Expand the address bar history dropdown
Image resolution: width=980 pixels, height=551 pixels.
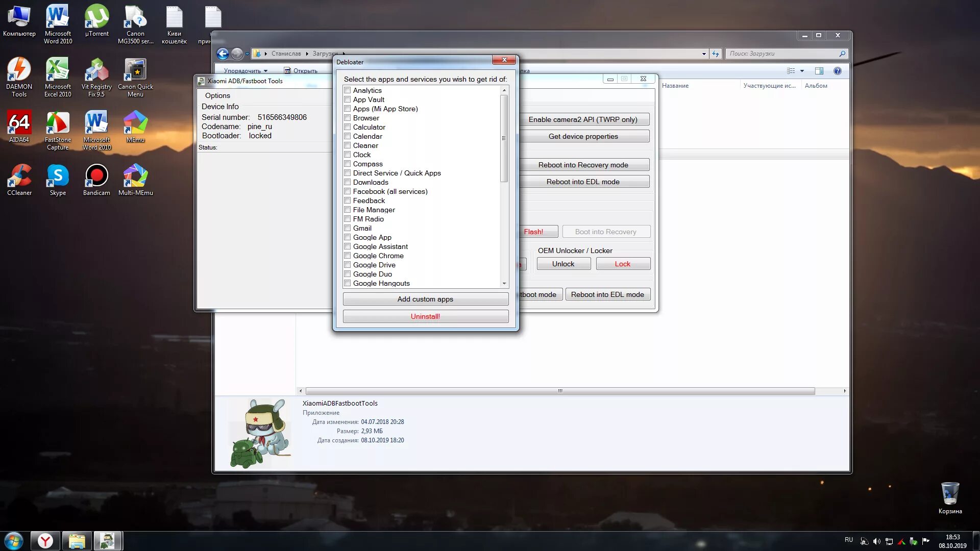click(704, 54)
